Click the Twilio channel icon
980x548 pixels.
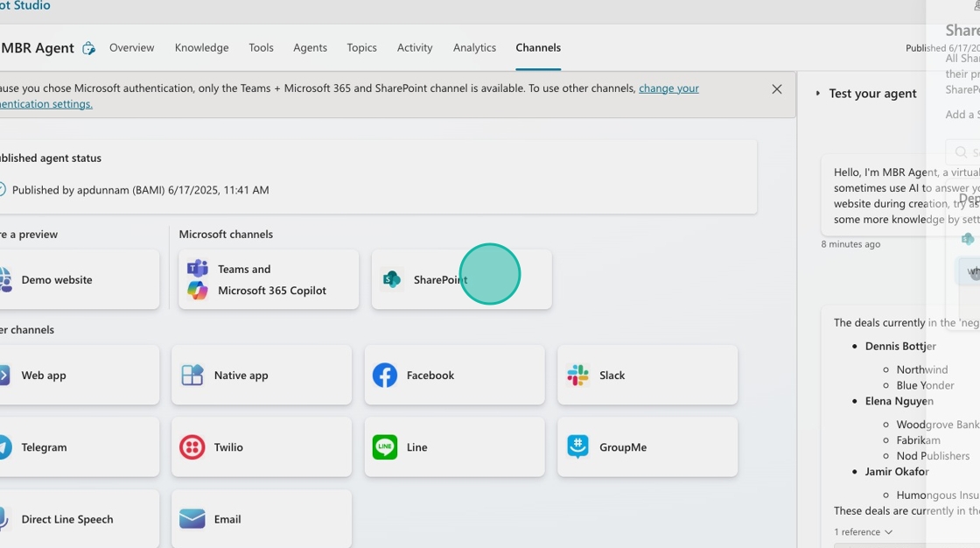point(192,446)
